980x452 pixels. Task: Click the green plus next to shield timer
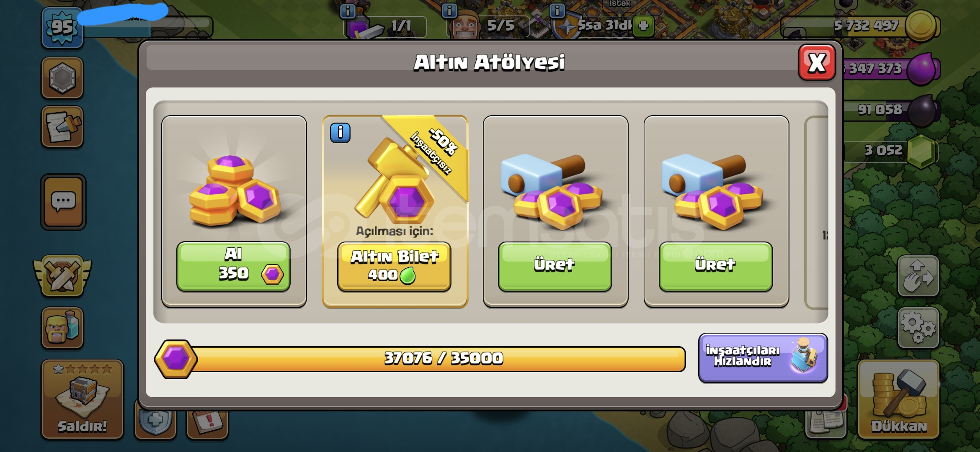tap(643, 26)
